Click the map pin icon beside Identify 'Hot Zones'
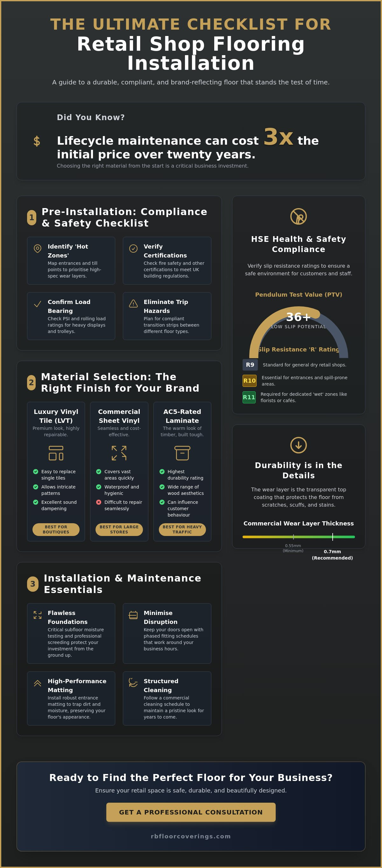 [x=38, y=249]
